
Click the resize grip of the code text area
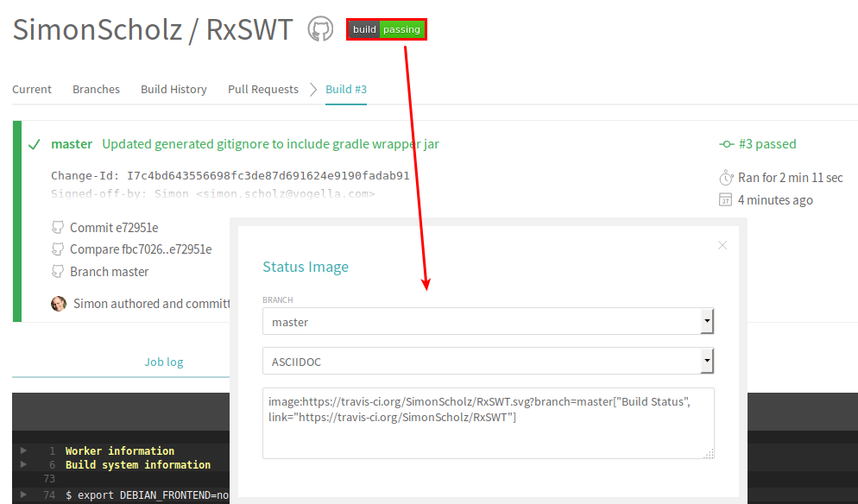(708, 453)
